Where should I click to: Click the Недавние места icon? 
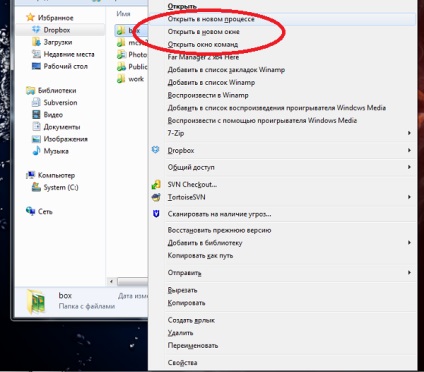[x=36, y=54]
